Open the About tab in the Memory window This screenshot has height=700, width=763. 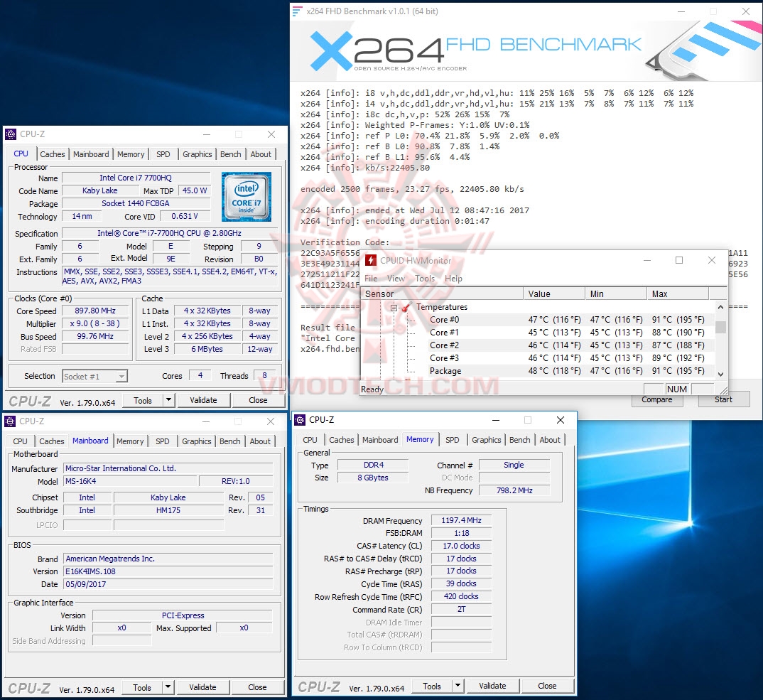click(x=550, y=440)
